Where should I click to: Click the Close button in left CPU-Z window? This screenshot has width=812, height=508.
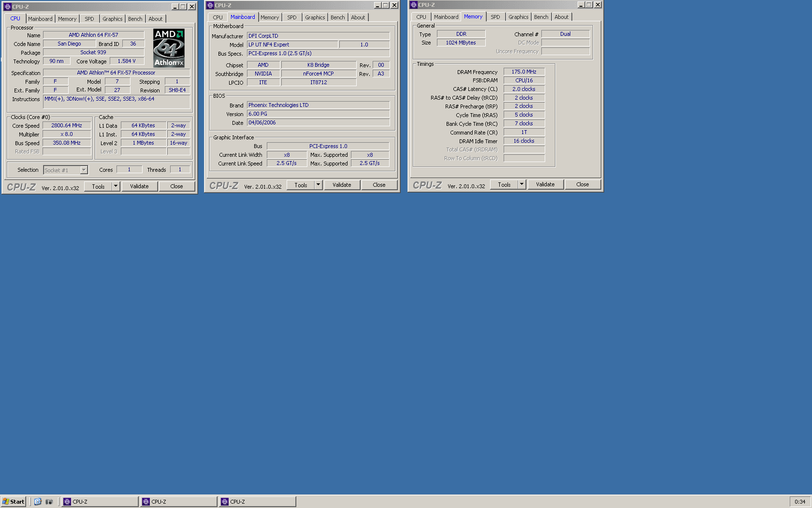(x=176, y=186)
